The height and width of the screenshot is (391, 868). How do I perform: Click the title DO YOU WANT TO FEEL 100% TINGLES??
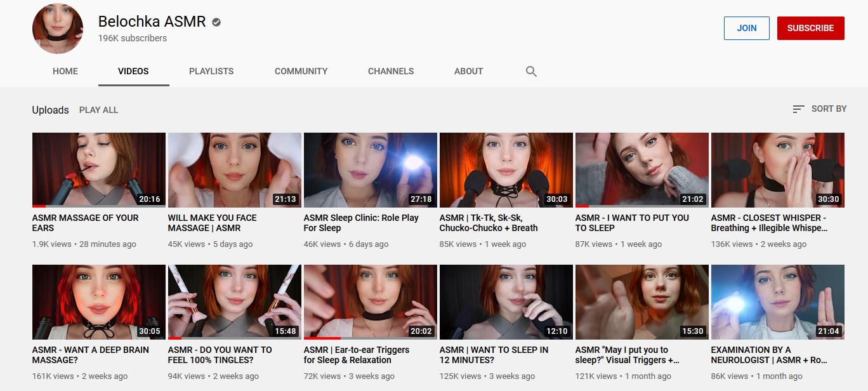220,355
